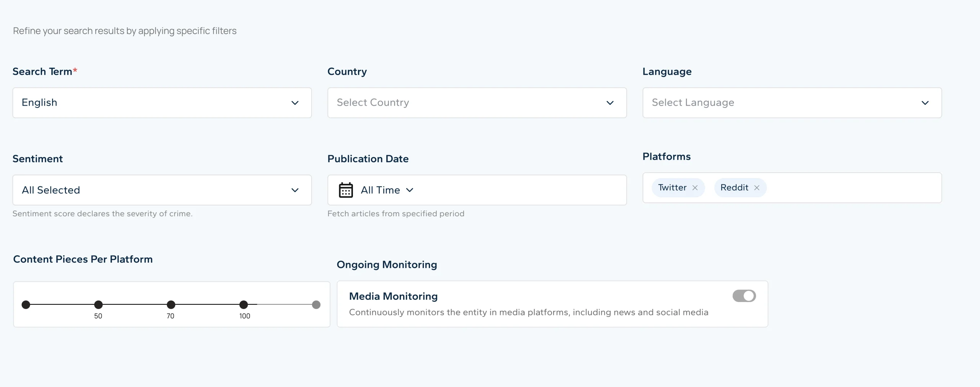Click the chevron beside All Time
The width and height of the screenshot is (980, 387).
pyautogui.click(x=410, y=190)
